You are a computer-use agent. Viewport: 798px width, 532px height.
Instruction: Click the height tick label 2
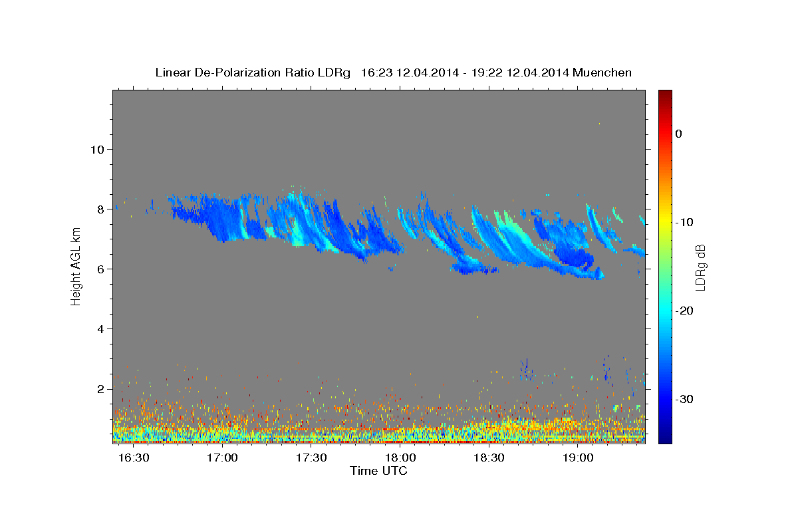click(x=100, y=389)
